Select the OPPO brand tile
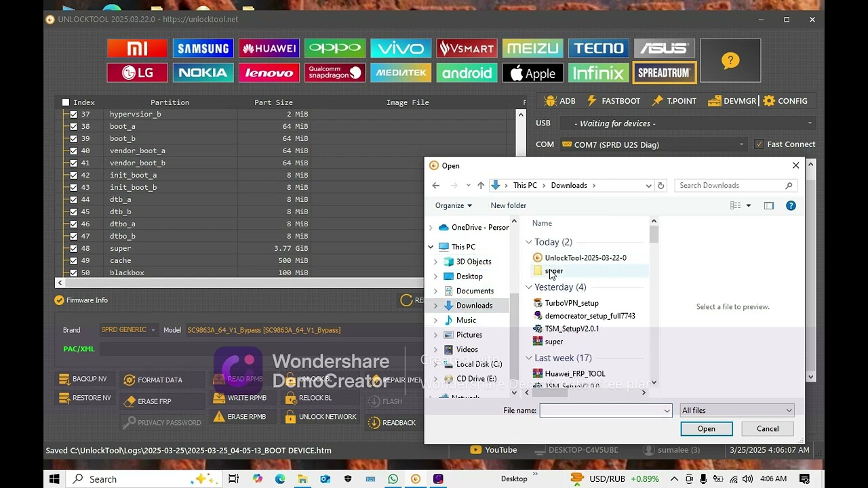The width and height of the screenshot is (868, 488). [335, 48]
